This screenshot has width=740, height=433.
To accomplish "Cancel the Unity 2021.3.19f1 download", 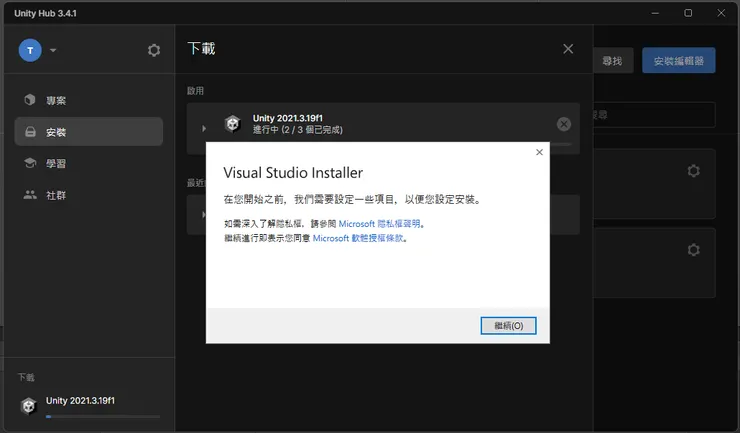I will [563, 124].
